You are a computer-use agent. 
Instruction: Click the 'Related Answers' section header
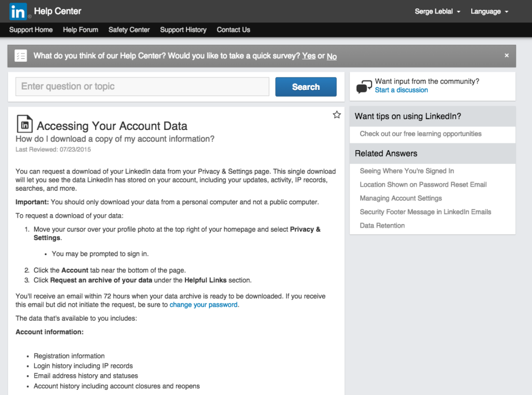386,153
